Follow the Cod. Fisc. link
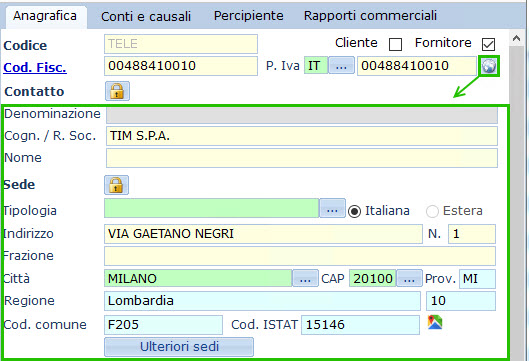 pyautogui.click(x=35, y=67)
